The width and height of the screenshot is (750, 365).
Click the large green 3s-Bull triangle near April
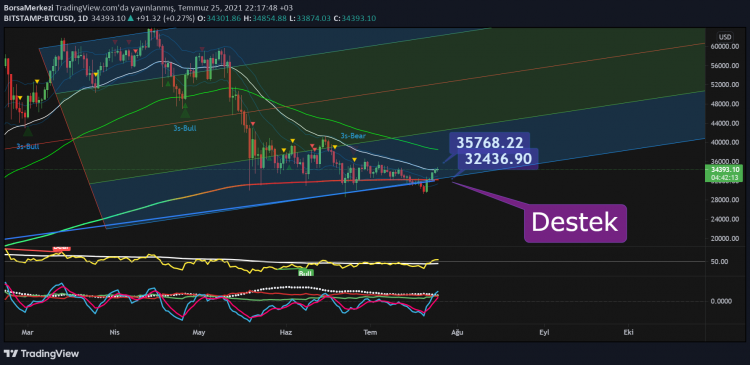tap(185, 112)
